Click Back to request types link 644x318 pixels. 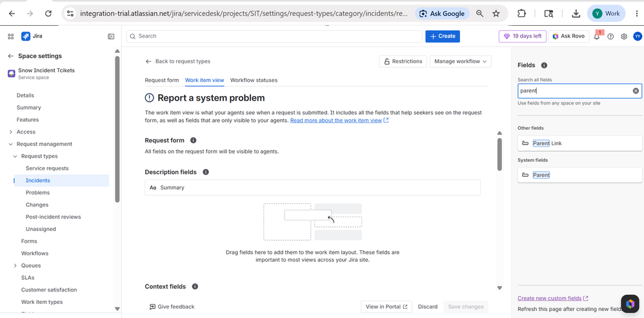(x=178, y=61)
